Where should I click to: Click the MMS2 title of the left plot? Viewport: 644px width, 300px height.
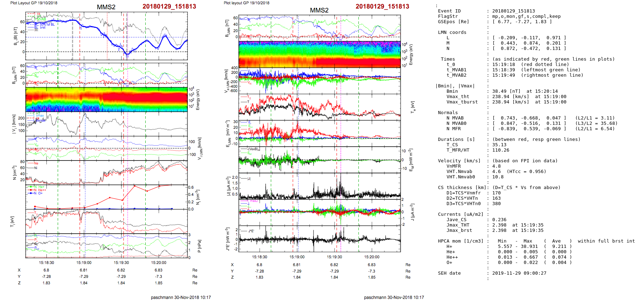106,7
